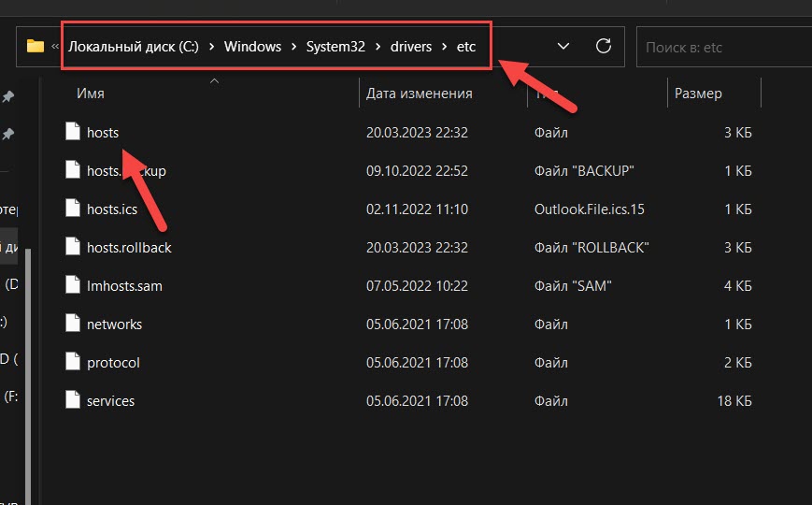Sort by Дата изменения column
Viewport: 812px width, 505px height.
pyautogui.click(x=419, y=94)
